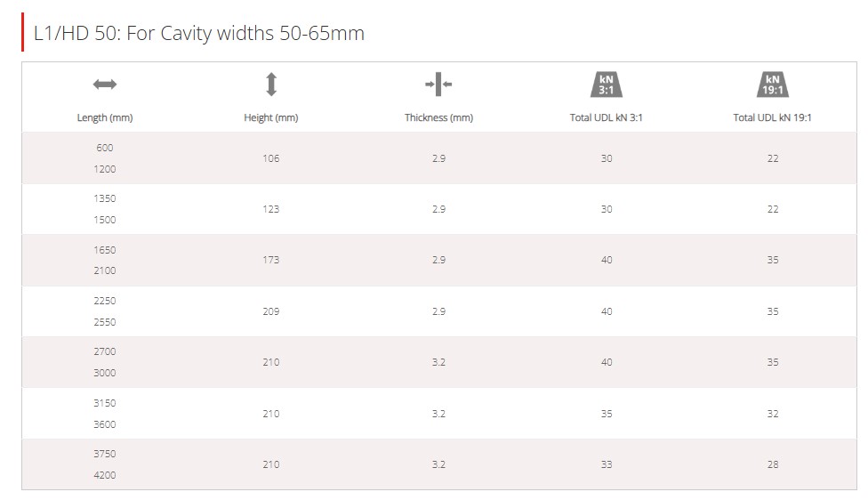Click the height value 173
Viewport: 868px width, 500px height.
[270, 260]
